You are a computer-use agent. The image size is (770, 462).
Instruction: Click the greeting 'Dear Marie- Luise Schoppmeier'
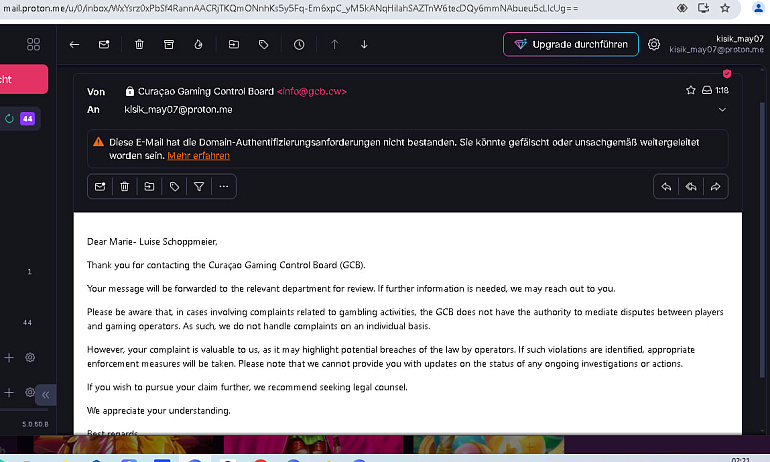(152, 242)
